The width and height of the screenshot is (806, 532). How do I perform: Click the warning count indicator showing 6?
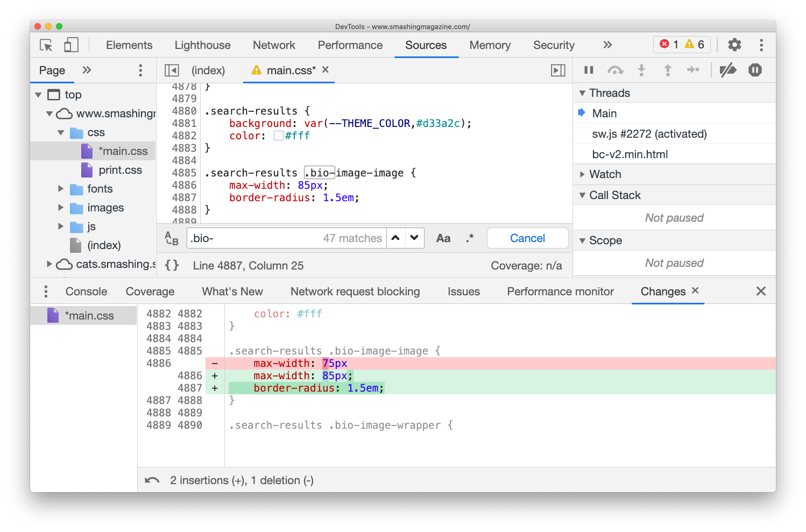pyautogui.click(x=695, y=45)
